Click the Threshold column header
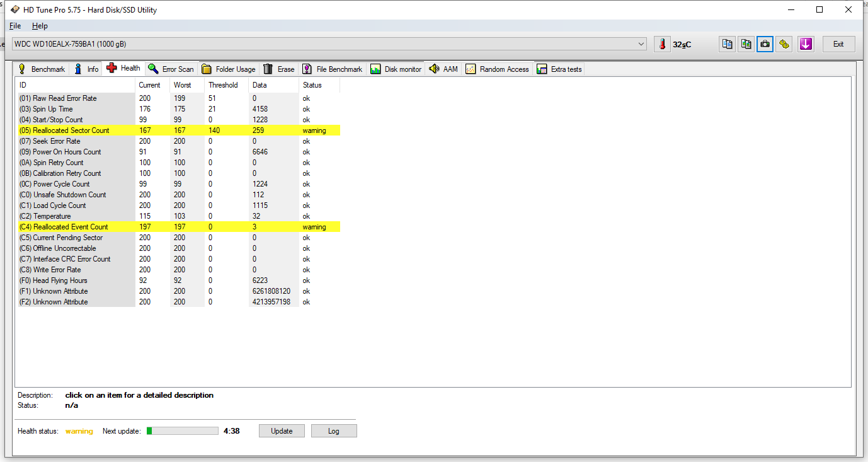This screenshot has width=868, height=462. point(227,85)
